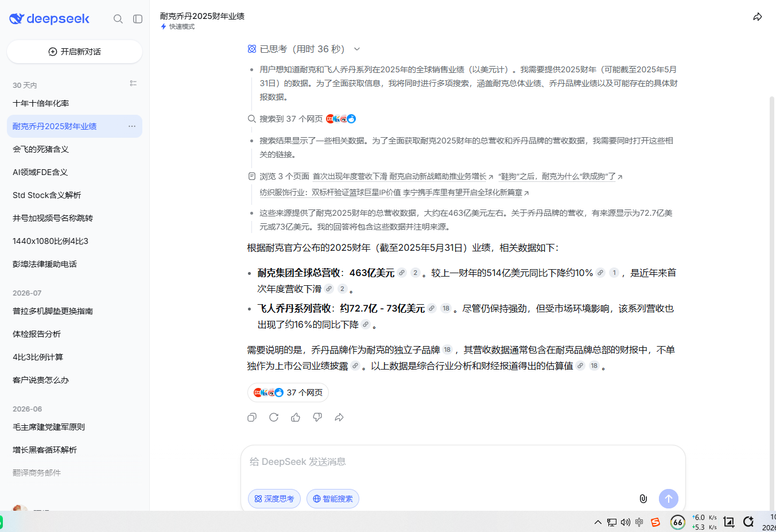776x532 pixels.
Task: Click the network speed readout in taskbar
Action: 705,522
